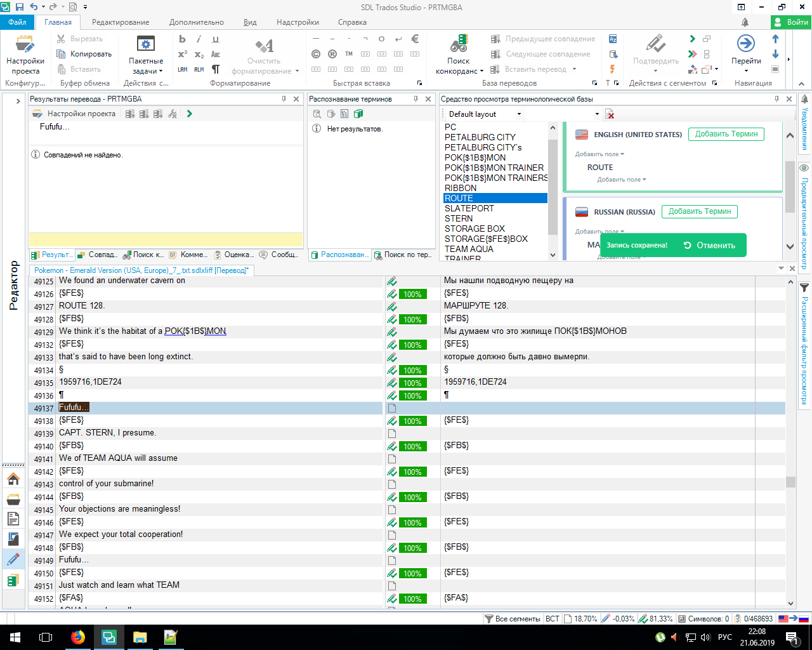The width and height of the screenshot is (812, 650).
Task: Save the document with the title bar disk icon
Action: [19, 7]
